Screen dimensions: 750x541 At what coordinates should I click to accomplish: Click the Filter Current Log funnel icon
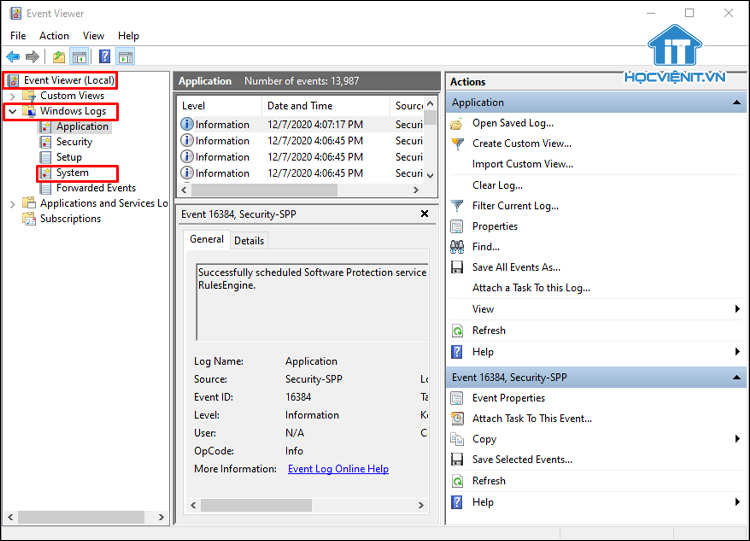(457, 206)
